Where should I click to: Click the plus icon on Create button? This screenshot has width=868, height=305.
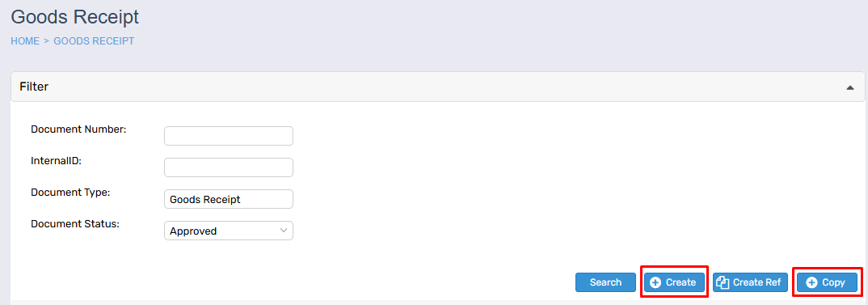click(655, 283)
